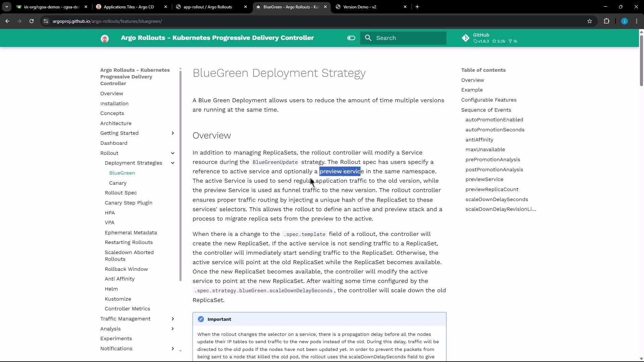
Task: Close the Version Demo - v2 tab
Action: point(405,7)
